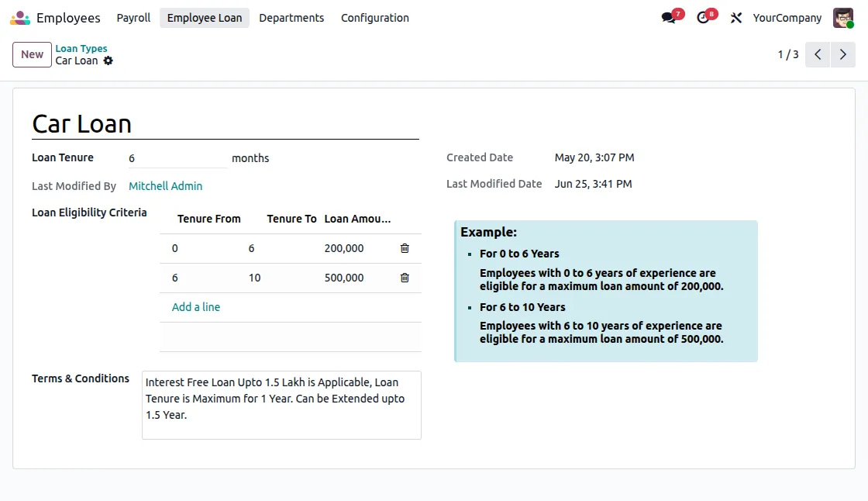Click Tenure To cell of 200,000 row
Screen dimensions: 868x501
point(282,248)
